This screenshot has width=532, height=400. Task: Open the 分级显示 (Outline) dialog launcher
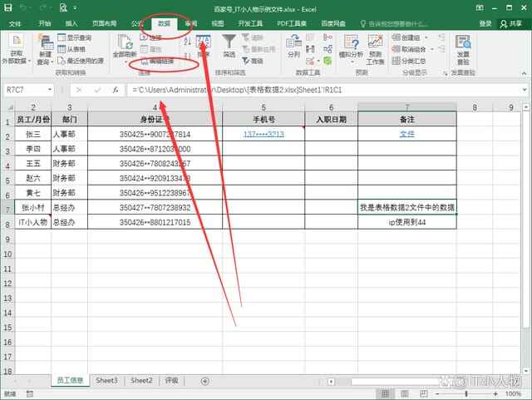[446, 73]
